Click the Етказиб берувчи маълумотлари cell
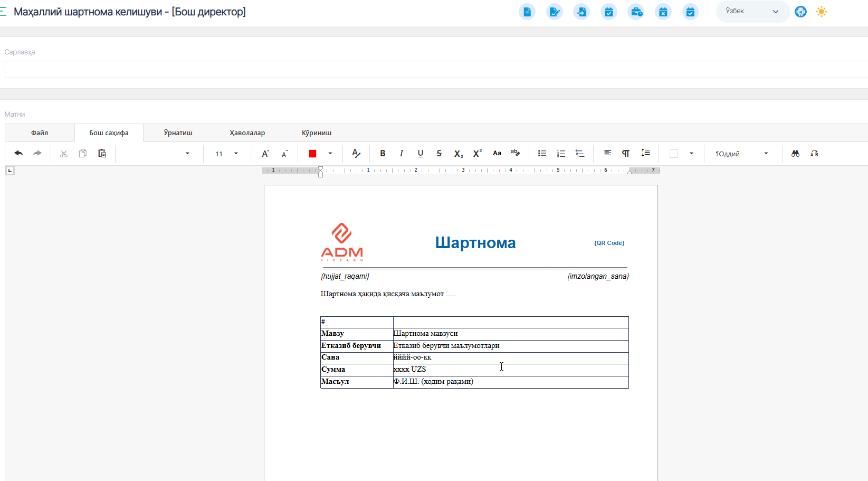The width and height of the screenshot is (868, 481). coord(511,346)
